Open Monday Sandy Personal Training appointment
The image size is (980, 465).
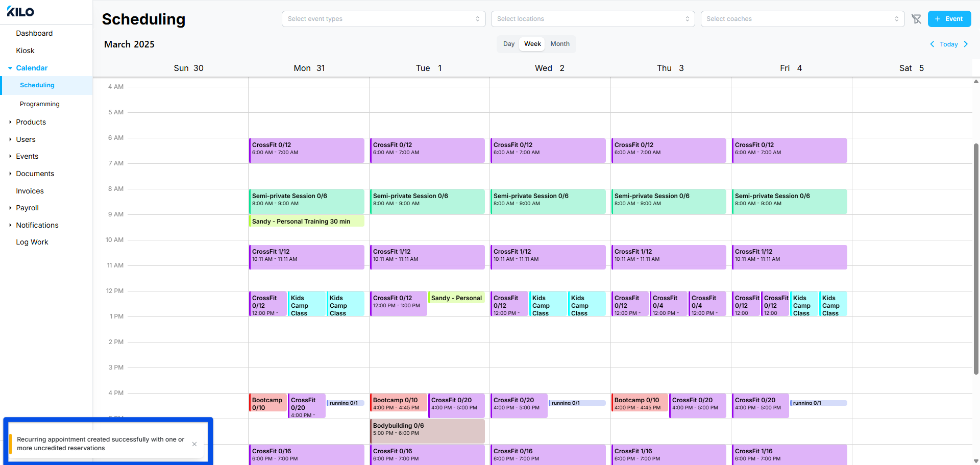[x=306, y=221]
